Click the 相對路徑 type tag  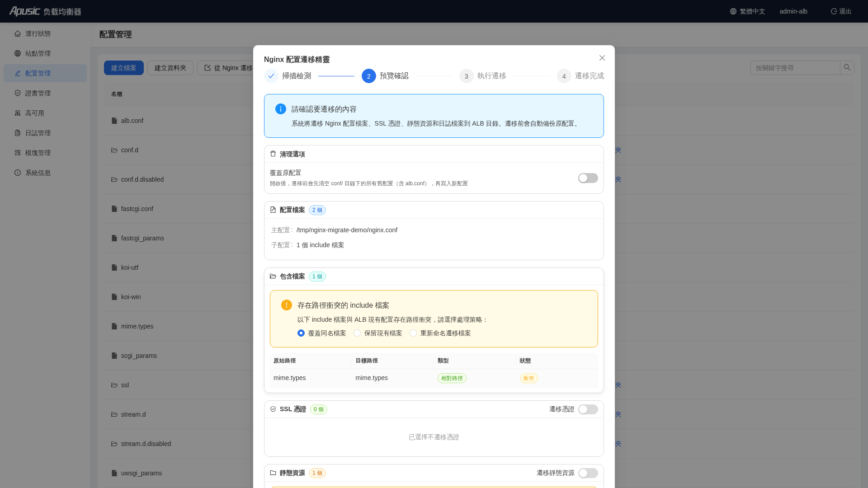pyautogui.click(x=452, y=378)
